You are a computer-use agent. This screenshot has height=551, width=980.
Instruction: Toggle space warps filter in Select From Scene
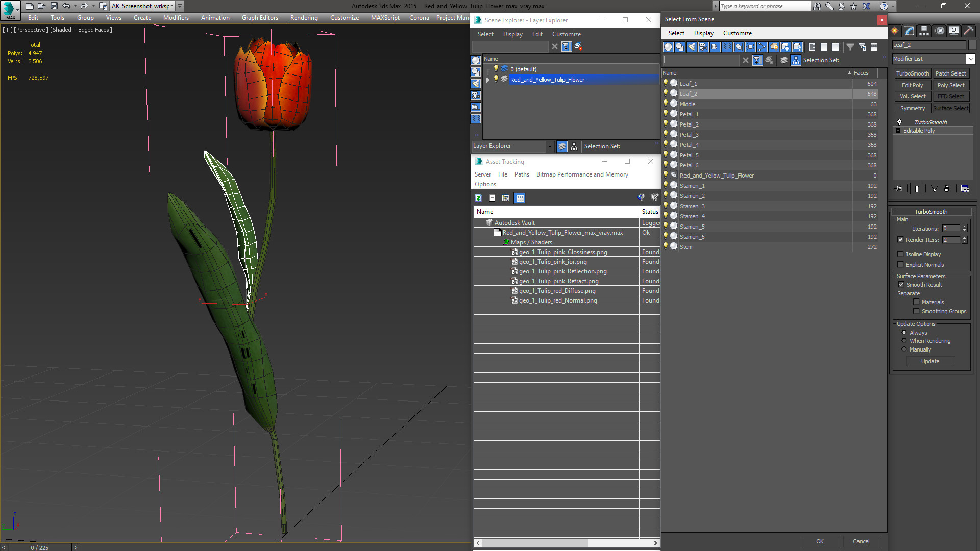click(726, 47)
